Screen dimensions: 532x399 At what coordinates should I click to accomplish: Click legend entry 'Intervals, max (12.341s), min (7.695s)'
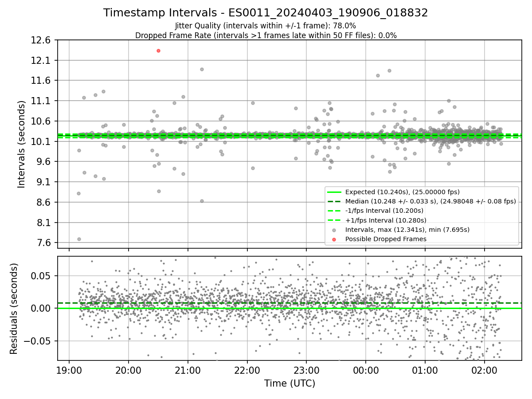[x=407, y=230]
